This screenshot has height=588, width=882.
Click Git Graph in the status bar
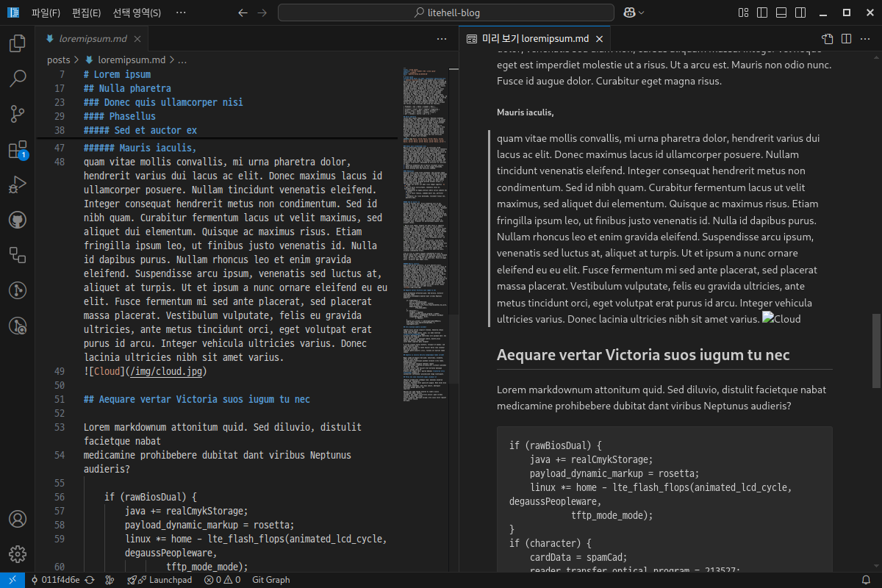point(271,580)
